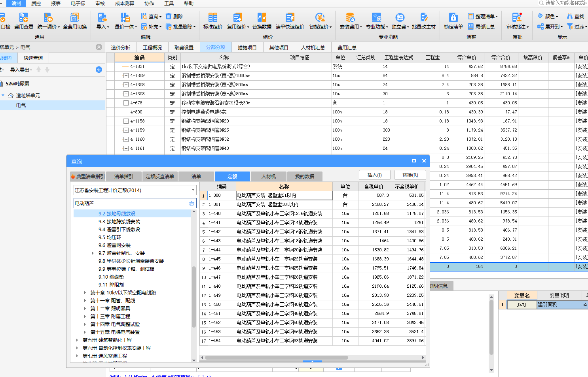588x377 pixels.
Task: Click 独立费 icon
Action: coord(400,21)
